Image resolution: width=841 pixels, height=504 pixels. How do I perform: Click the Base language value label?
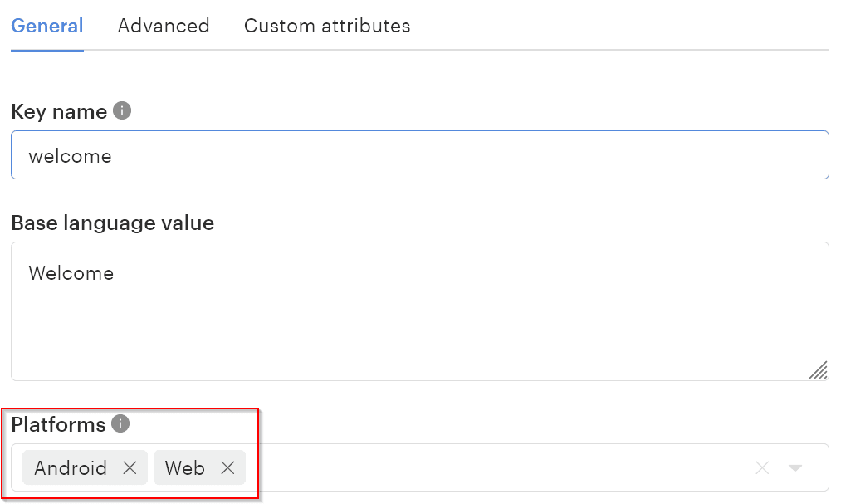[112, 223]
